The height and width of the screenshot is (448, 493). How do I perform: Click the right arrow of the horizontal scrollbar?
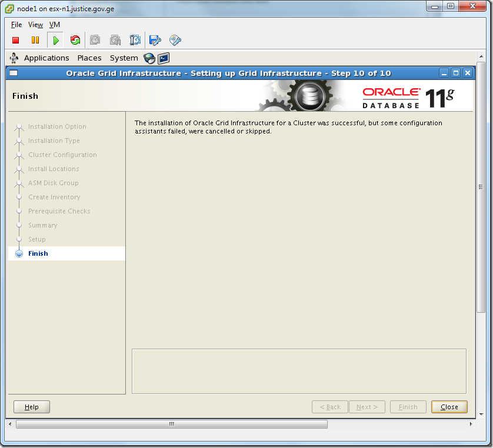[471, 423]
